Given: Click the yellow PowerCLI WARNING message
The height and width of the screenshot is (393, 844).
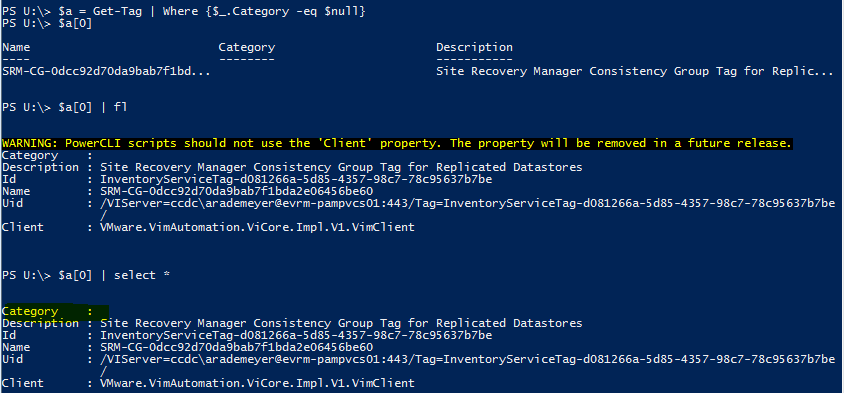Looking at the screenshot, I should click(x=397, y=143).
